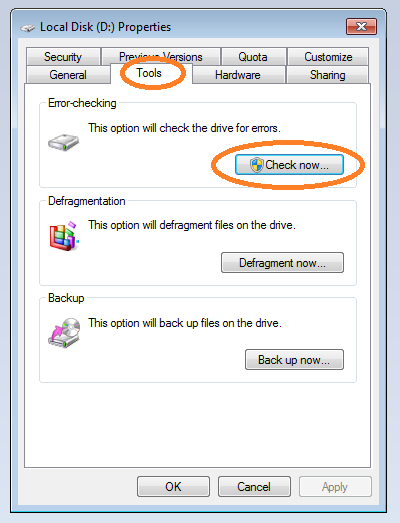Image resolution: width=400 pixels, height=523 pixels.
Task: Click the drive icon in title bar
Action: [x=28, y=28]
